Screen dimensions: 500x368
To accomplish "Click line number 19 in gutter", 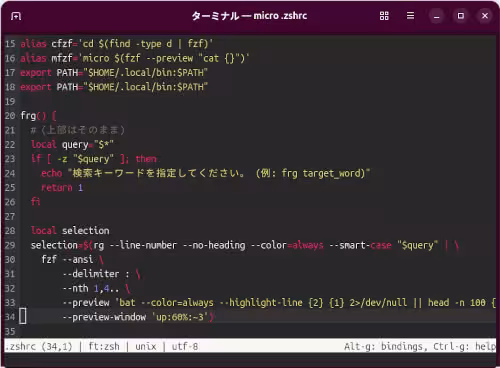I will click(x=10, y=101).
